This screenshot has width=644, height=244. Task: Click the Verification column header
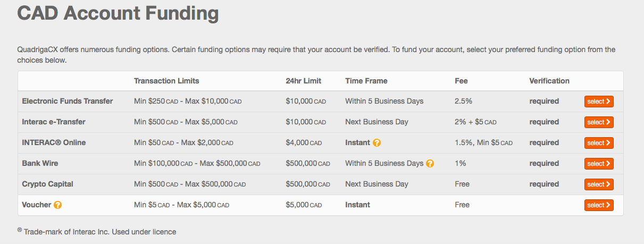click(x=549, y=81)
